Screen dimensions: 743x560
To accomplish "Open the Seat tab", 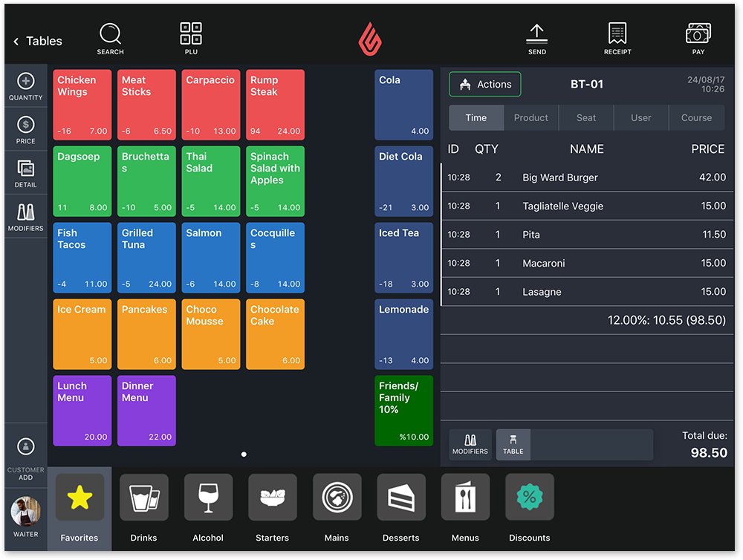I will [586, 117].
